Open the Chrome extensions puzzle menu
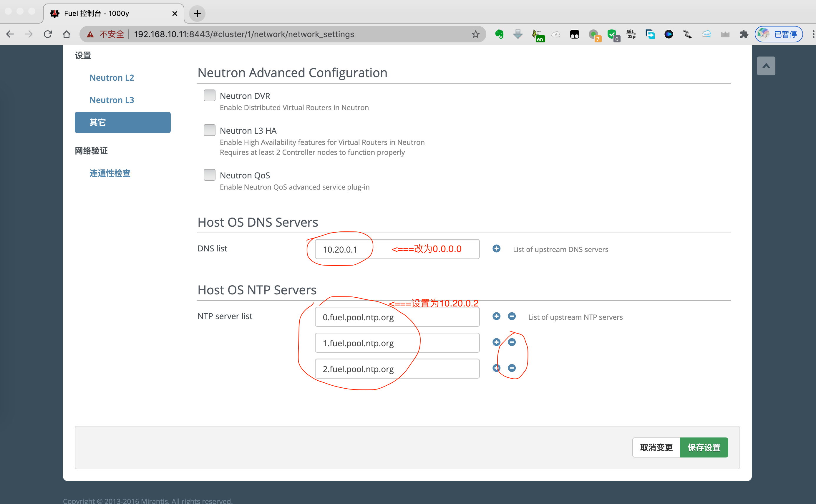 tap(744, 34)
